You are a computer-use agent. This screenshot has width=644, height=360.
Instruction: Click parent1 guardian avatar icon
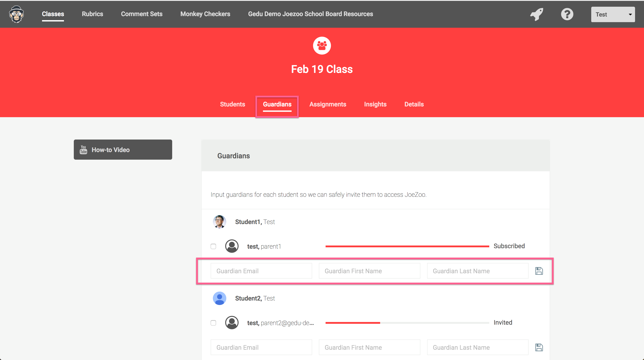[232, 246]
